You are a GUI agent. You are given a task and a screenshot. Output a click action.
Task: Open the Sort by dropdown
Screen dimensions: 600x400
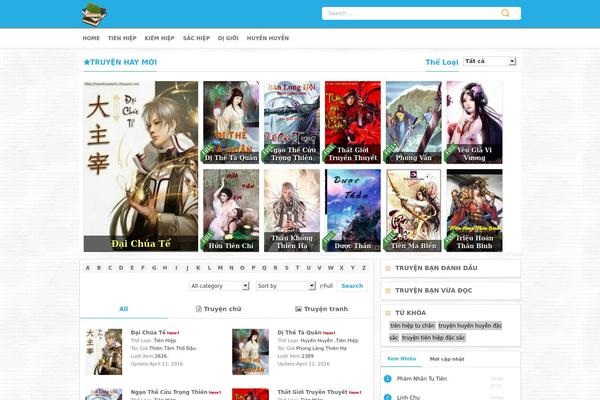[x=285, y=286]
